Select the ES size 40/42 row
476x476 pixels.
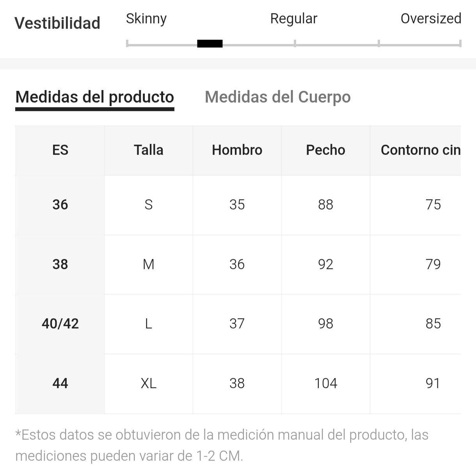pyautogui.click(x=60, y=324)
